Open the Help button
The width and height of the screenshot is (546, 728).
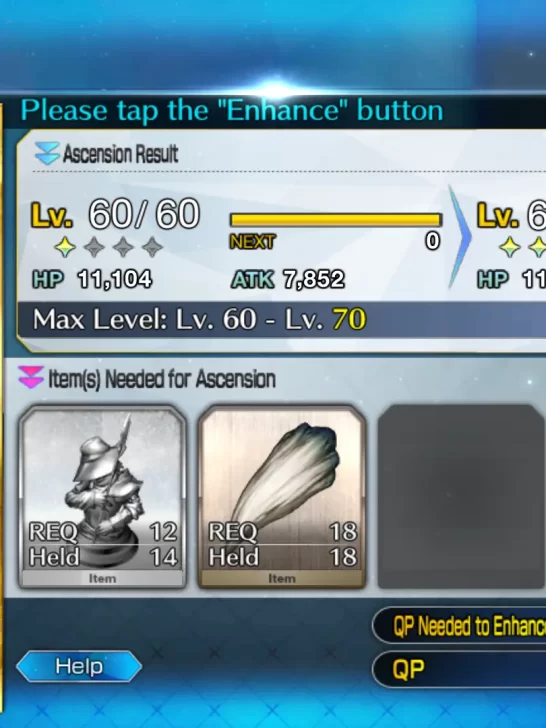(x=79, y=666)
